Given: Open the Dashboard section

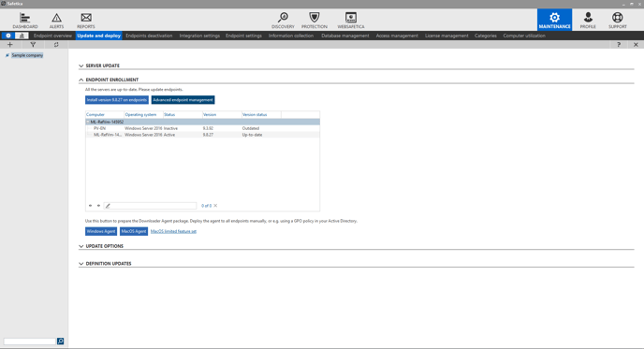Looking at the screenshot, I should [24, 21].
